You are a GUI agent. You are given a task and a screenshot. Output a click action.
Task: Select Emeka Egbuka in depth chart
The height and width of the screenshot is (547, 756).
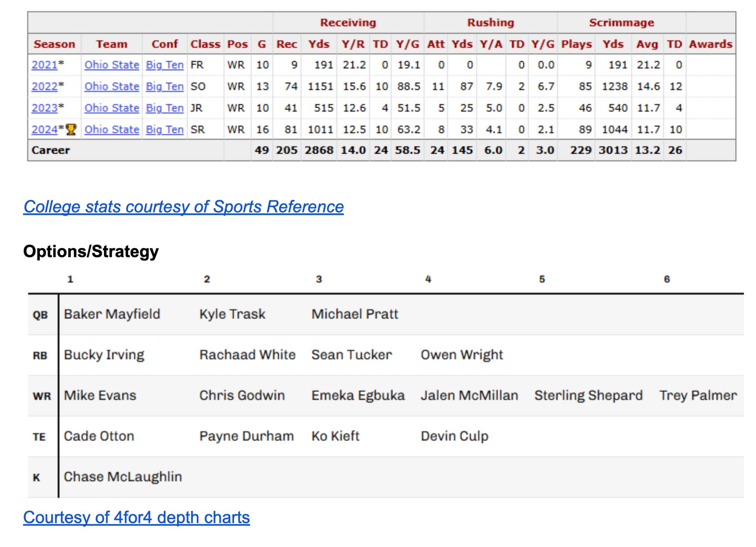pyautogui.click(x=358, y=395)
